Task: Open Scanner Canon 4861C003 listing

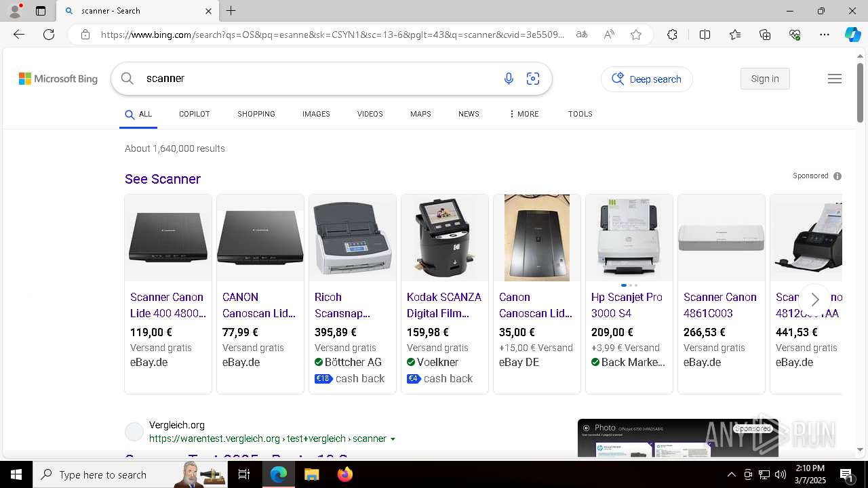Action: [x=720, y=305]
